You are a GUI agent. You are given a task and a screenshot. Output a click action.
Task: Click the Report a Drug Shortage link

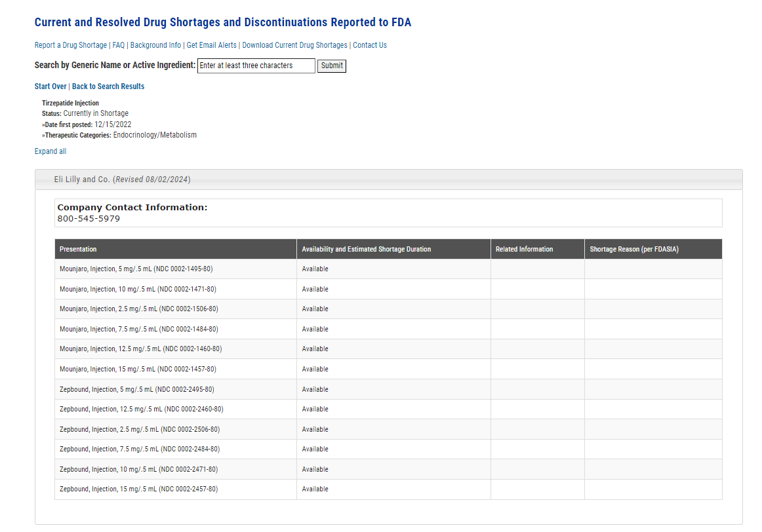(70, 45)
